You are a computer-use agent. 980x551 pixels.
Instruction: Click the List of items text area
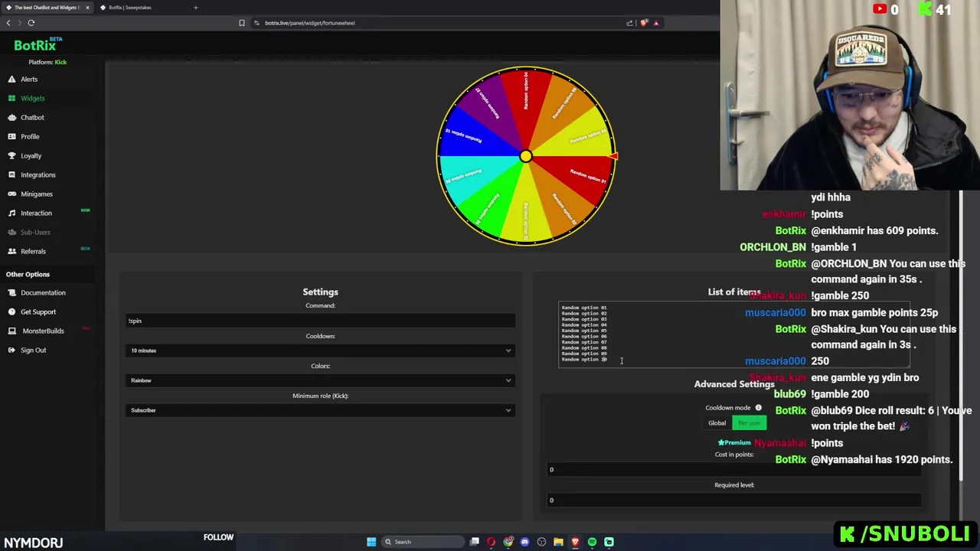pos(733,334)
